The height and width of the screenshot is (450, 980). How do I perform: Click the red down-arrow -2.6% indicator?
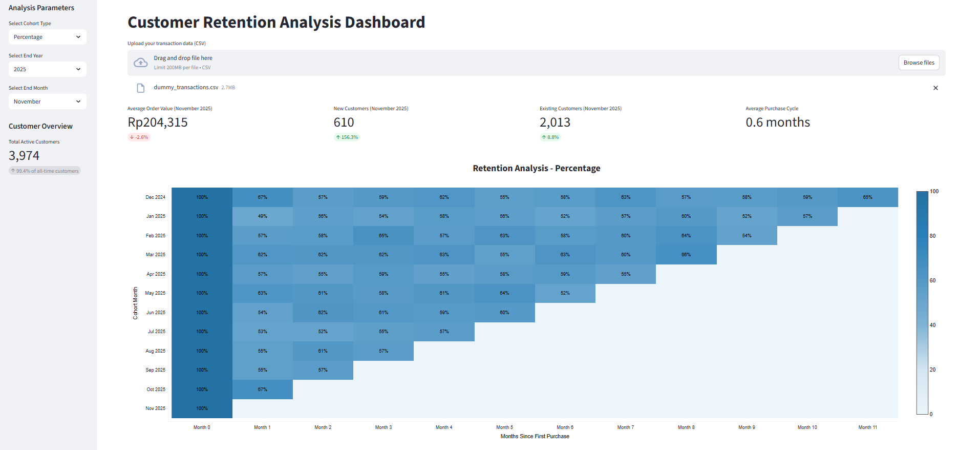(x=139, y=137)
